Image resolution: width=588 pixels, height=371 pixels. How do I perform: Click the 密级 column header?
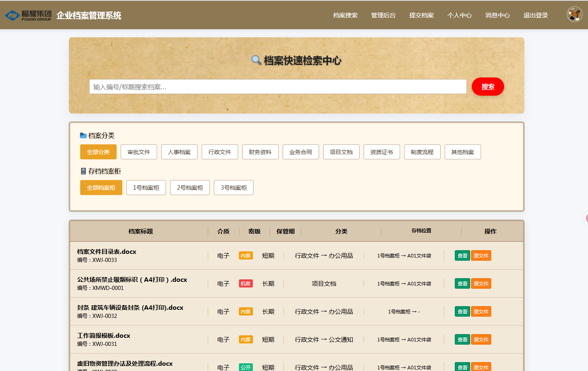pos(254,232)
